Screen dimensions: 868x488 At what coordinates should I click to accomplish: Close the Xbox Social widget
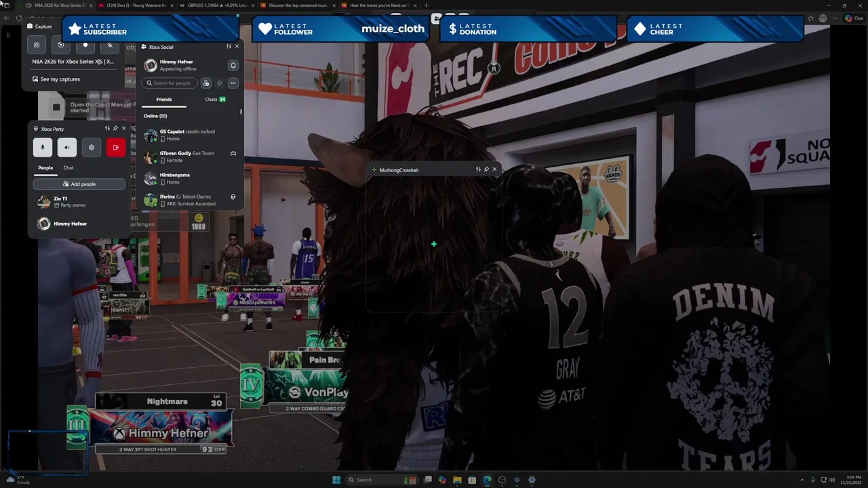pos(237,46)
